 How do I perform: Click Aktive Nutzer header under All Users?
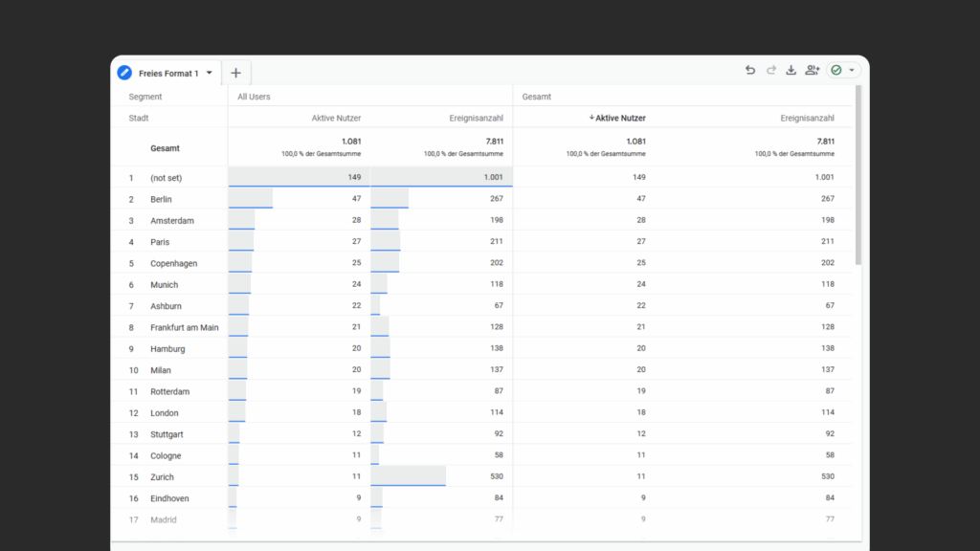(336, 119)
